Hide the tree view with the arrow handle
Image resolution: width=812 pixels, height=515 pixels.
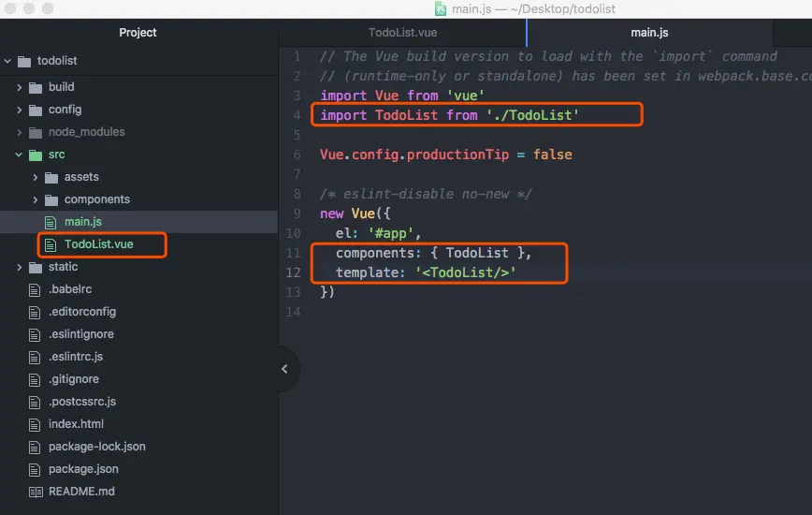[284, 369]
